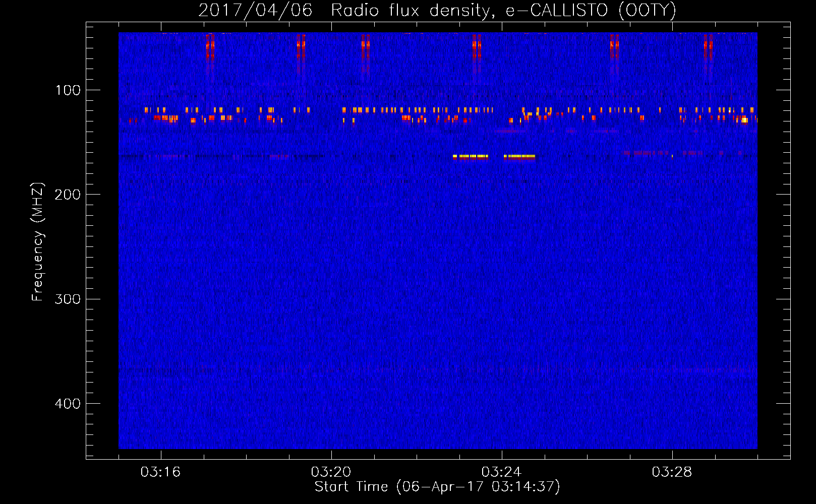The height and width of the screenshot is (504, 816).
Task: Click the 200 frequency tick label
Action: [68, 195]
